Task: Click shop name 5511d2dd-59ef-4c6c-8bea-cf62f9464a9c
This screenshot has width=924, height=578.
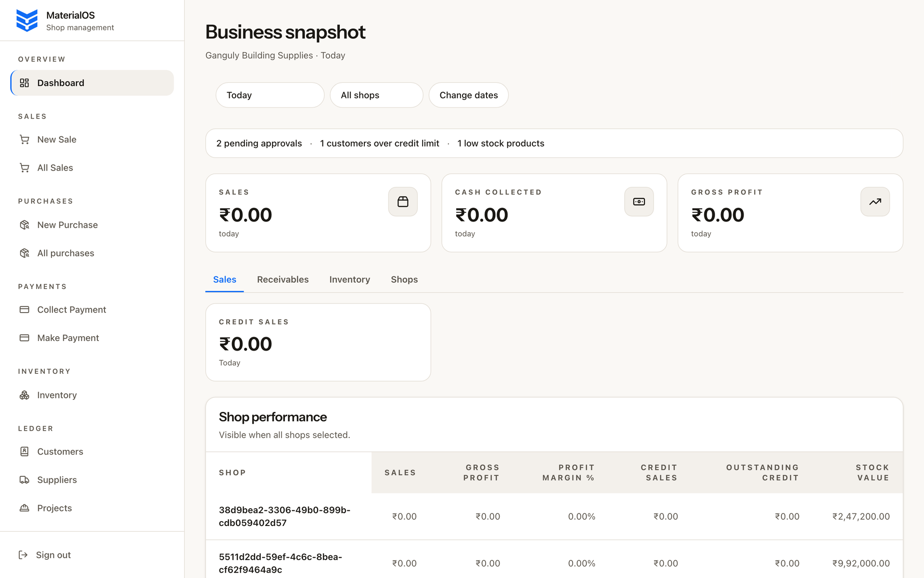Action: point(281,563)
